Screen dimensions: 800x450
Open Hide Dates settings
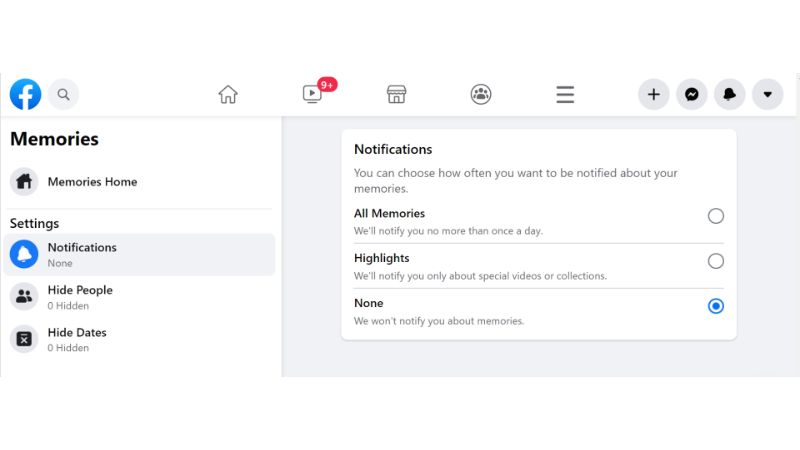pos(77,339)
